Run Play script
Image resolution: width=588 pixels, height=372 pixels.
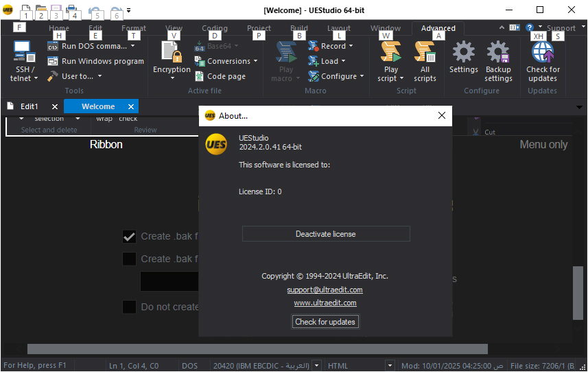(391, 61)
